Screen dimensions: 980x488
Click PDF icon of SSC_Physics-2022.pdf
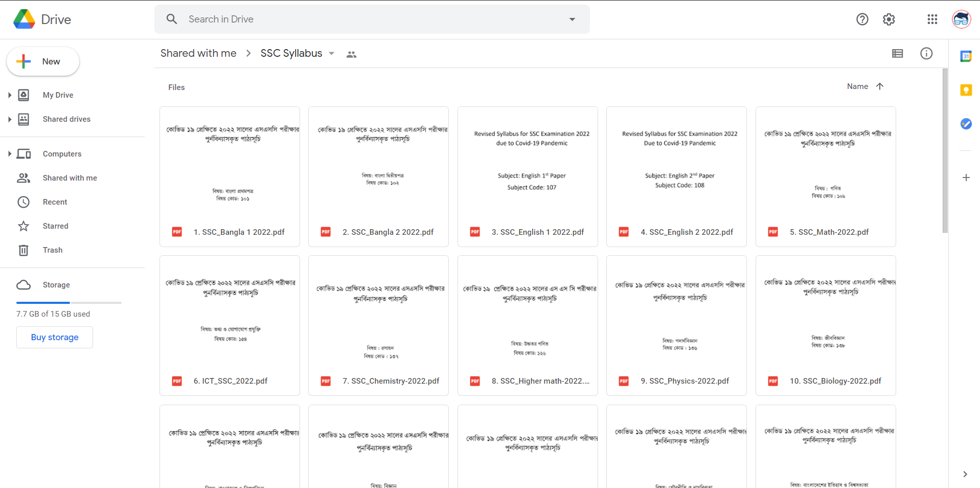click(624, 381)
